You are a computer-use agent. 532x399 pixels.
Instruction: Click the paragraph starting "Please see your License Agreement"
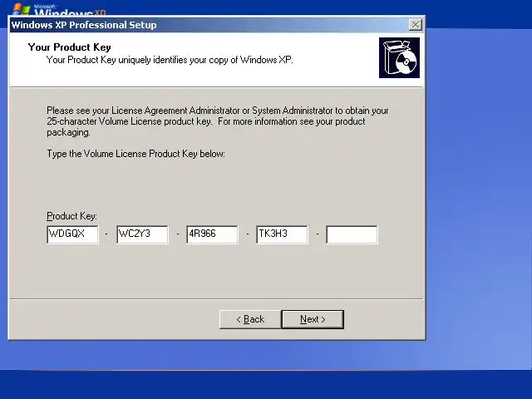[x=218, y=121]
